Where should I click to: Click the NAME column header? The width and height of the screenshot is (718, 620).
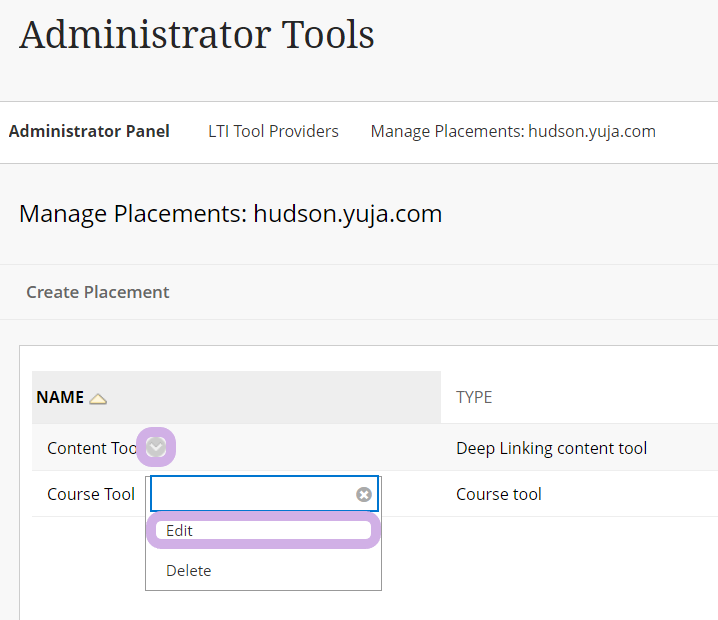pyautogui.click(x=60, y=397)
